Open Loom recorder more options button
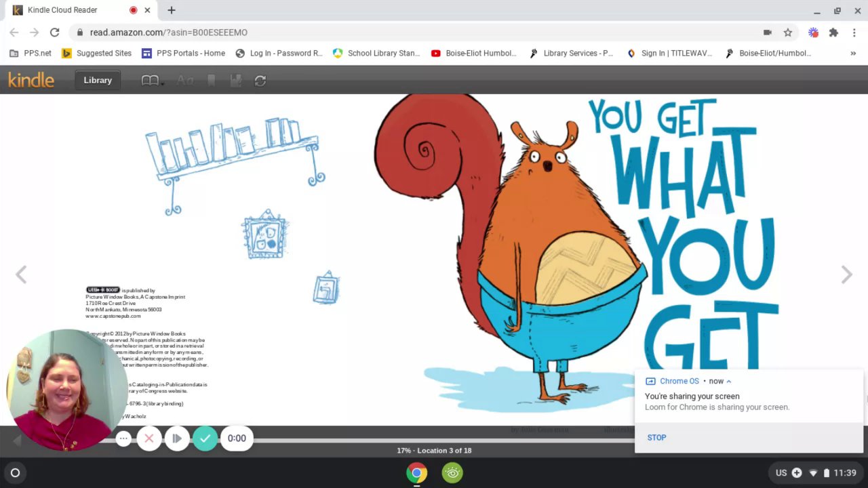 click(x=123, y=439)
